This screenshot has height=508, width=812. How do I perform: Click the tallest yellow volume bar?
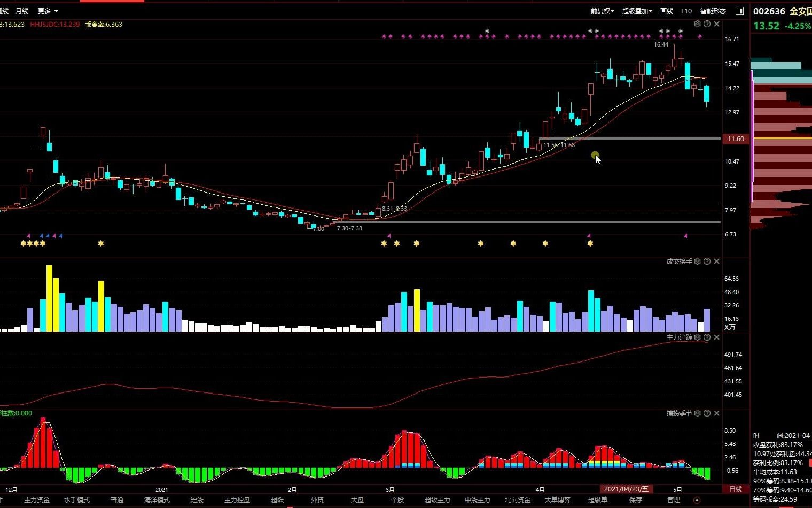49,298
